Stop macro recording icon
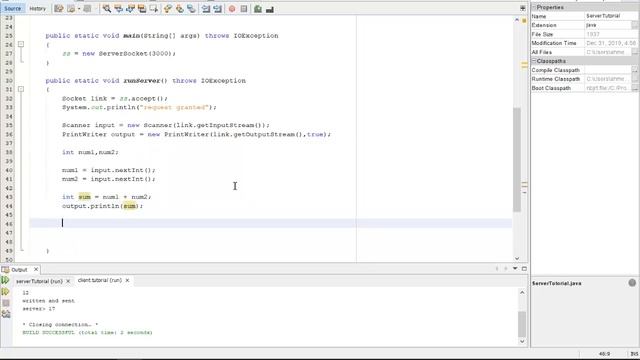This screenshot has width=640, height=360. 244,9
